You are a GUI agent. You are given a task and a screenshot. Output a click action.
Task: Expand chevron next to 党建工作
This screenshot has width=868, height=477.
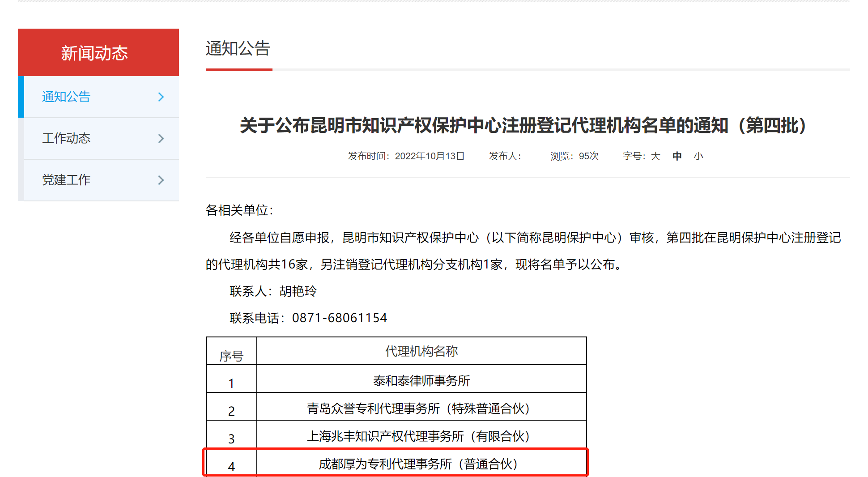tap(161, 180)
